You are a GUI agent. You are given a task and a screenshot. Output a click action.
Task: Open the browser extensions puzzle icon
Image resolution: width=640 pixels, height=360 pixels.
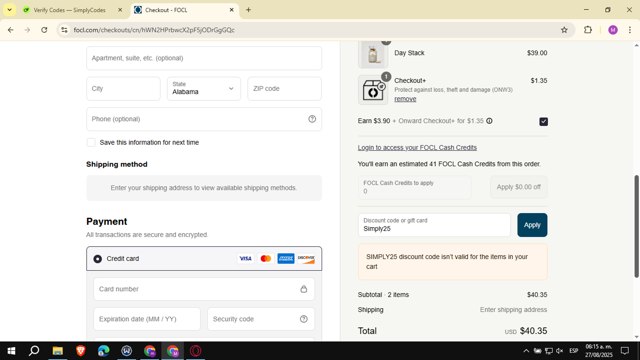(588, 30)
